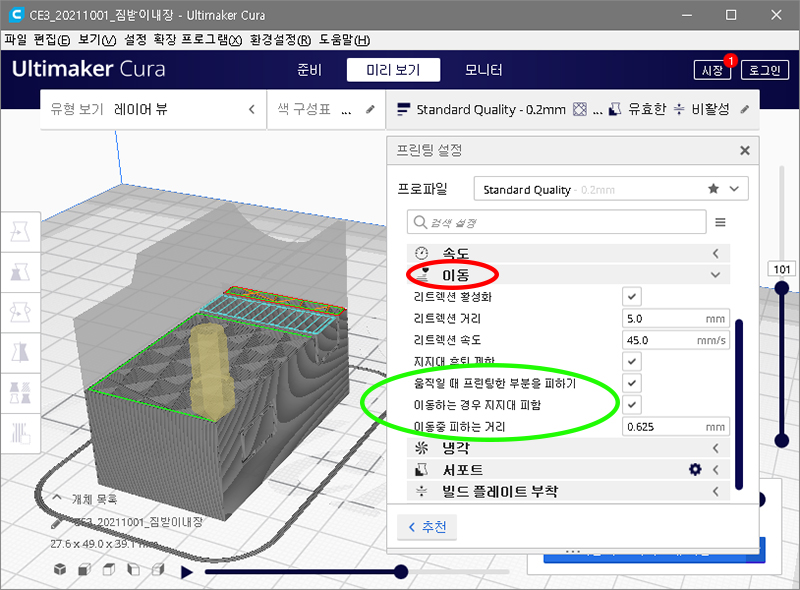Click the 추천 recommended settings button

[x=427, y=527]
